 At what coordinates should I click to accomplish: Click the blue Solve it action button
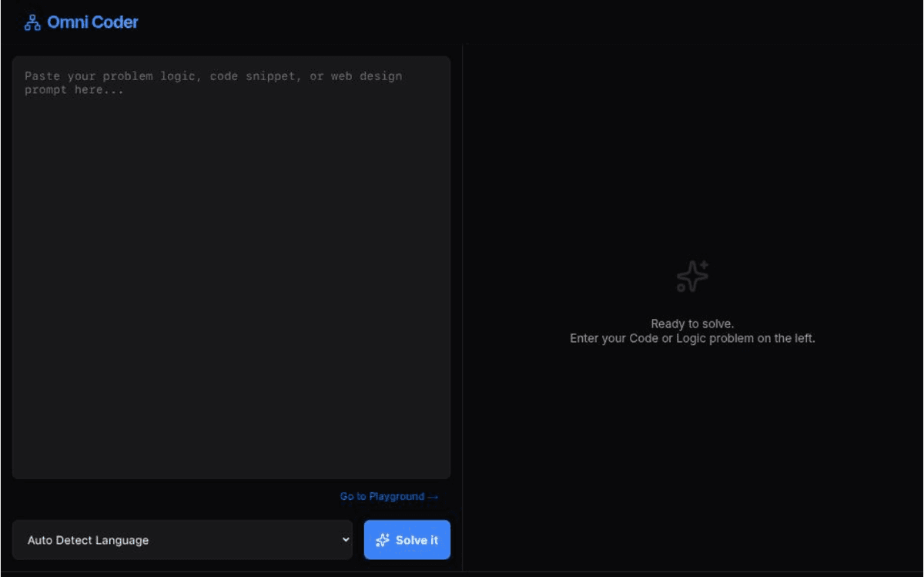[407, 540]
